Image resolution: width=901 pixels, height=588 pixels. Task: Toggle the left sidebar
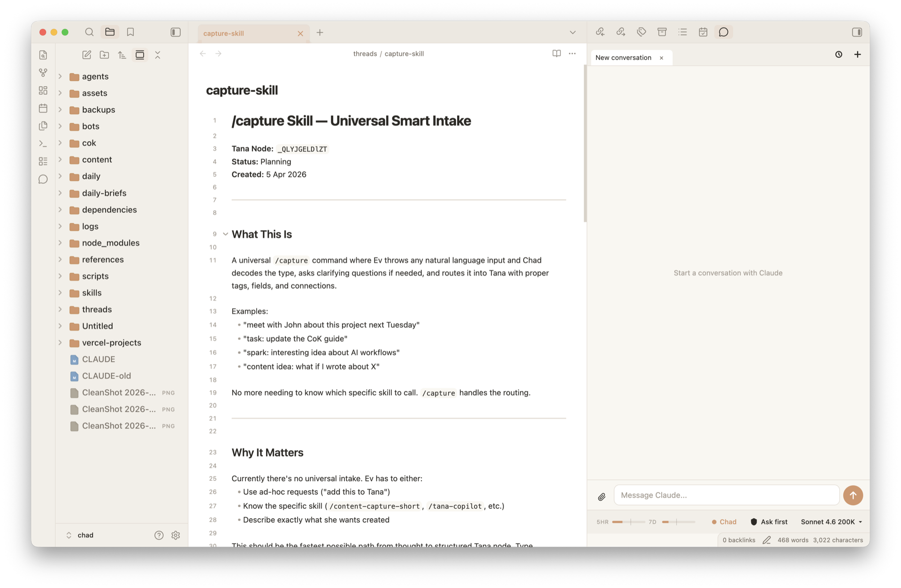(x=176, y=32)
